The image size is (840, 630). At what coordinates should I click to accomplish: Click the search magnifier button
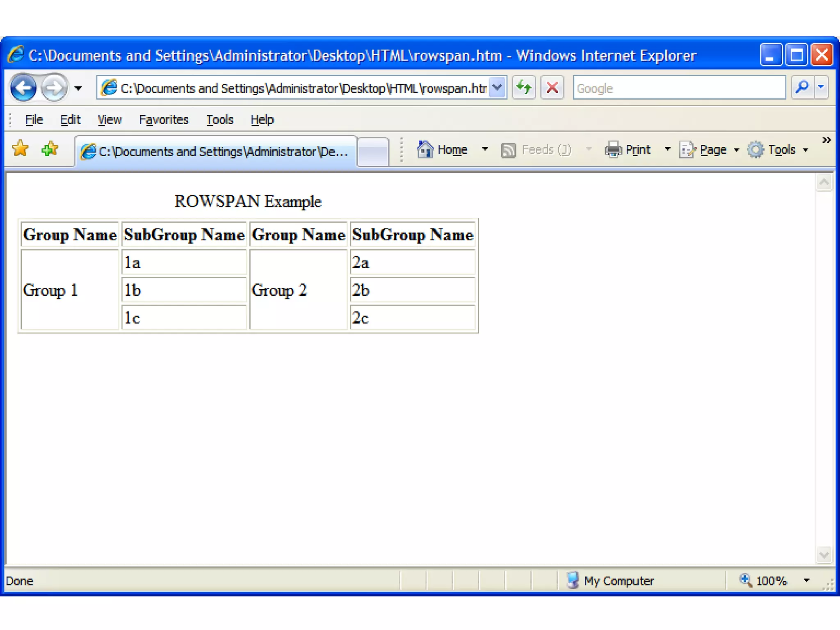802,87
